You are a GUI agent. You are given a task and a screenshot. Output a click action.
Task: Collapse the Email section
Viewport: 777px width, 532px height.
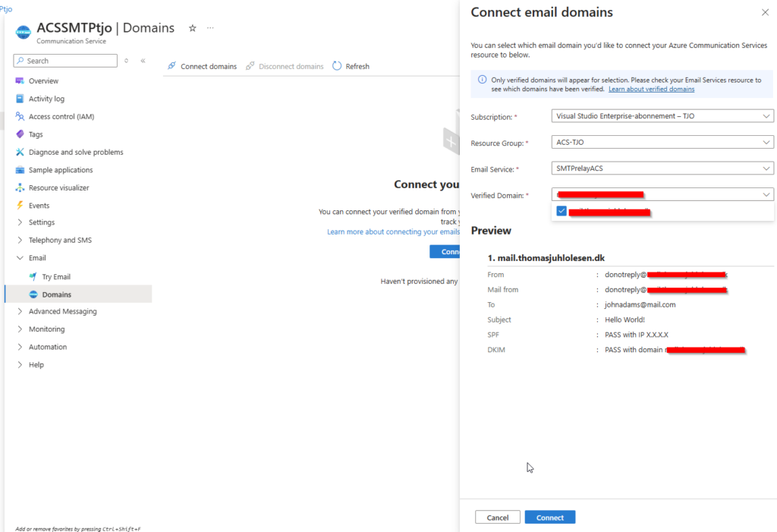[x=20, y=258]
